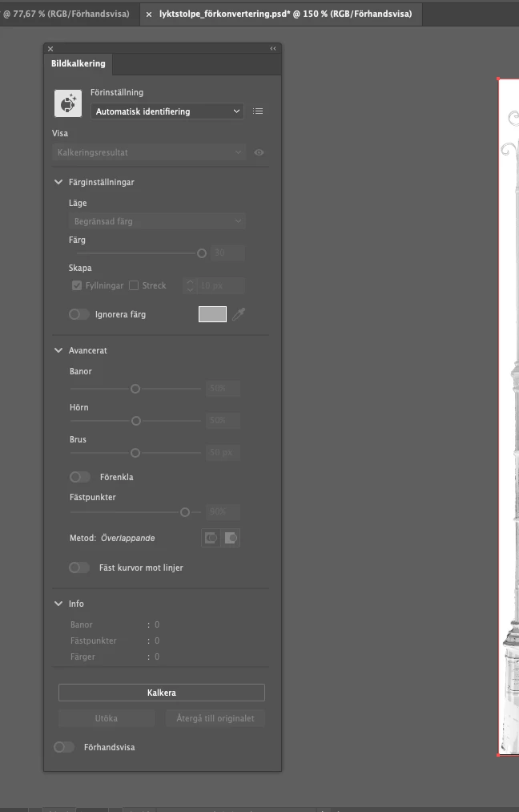
Task: Toggle the eye icon next to Kalkeringsresultat
Action: click(x=259, y=152)
